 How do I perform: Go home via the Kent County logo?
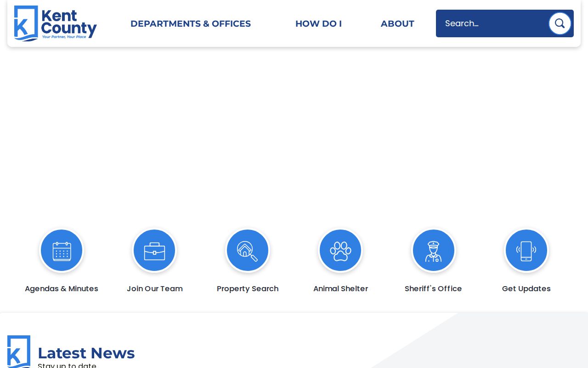click(x=56, y=23)
